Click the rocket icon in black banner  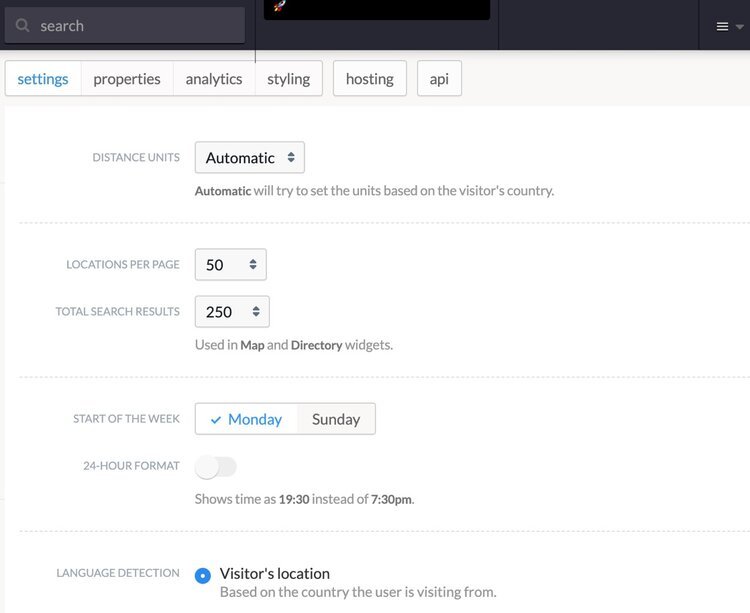click(280, 6)
